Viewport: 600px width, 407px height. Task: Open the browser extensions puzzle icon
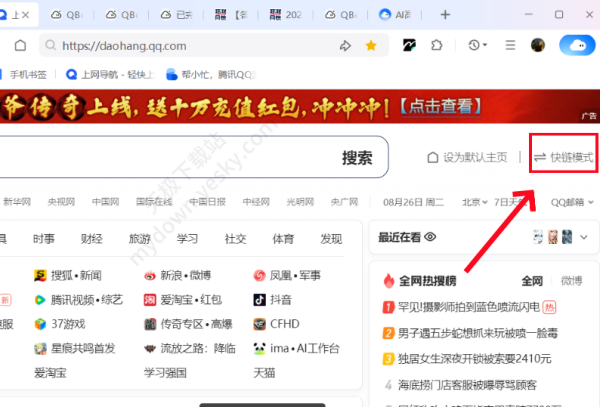click(437, 46)
